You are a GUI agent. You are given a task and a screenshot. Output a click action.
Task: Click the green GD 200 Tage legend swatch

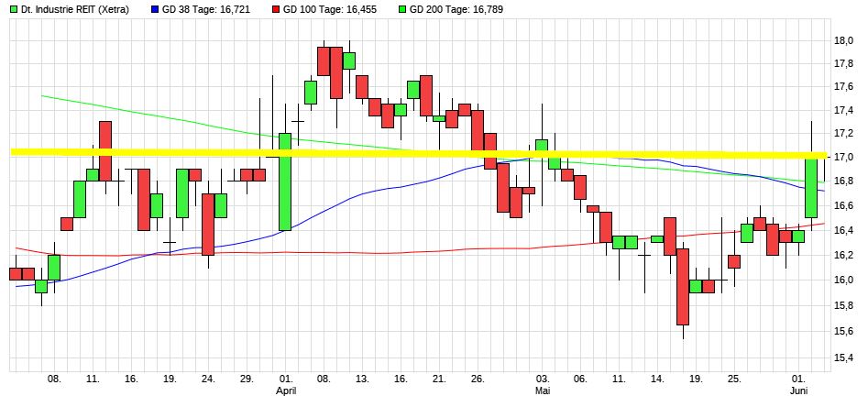(x=401, y=9)
